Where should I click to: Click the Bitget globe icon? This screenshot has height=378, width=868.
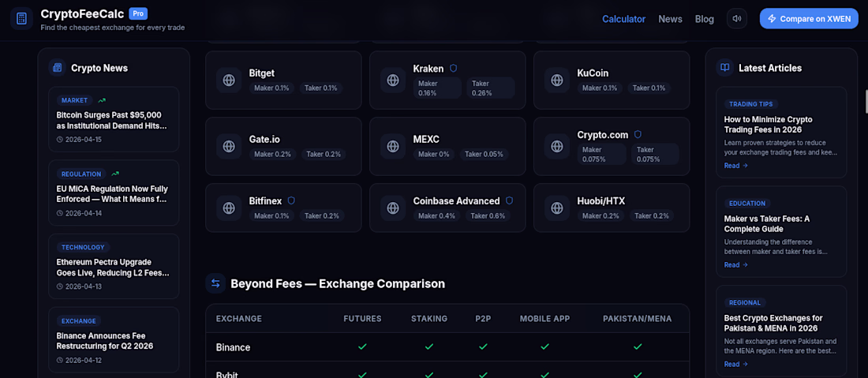pyautogui.click(x=229, y=80)
